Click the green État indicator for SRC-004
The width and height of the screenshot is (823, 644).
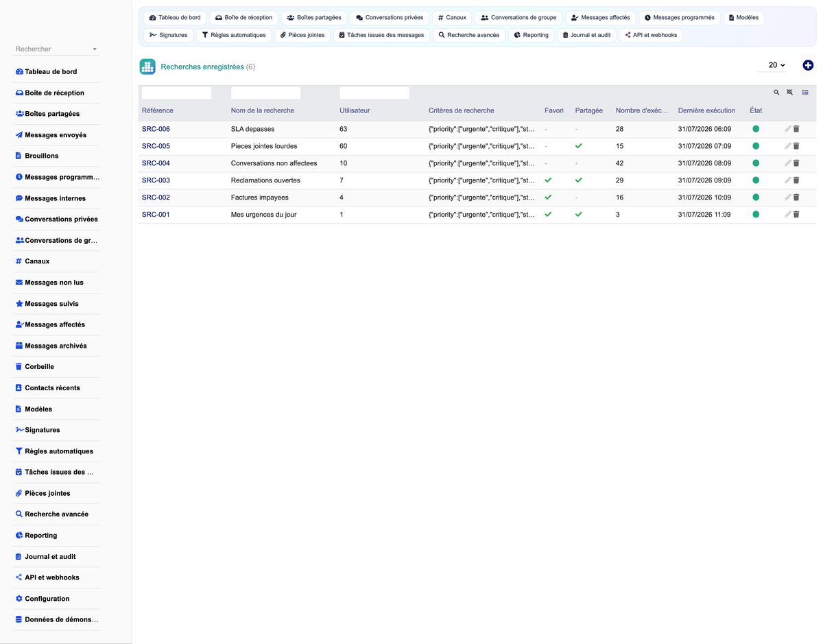tap(756, 163)
